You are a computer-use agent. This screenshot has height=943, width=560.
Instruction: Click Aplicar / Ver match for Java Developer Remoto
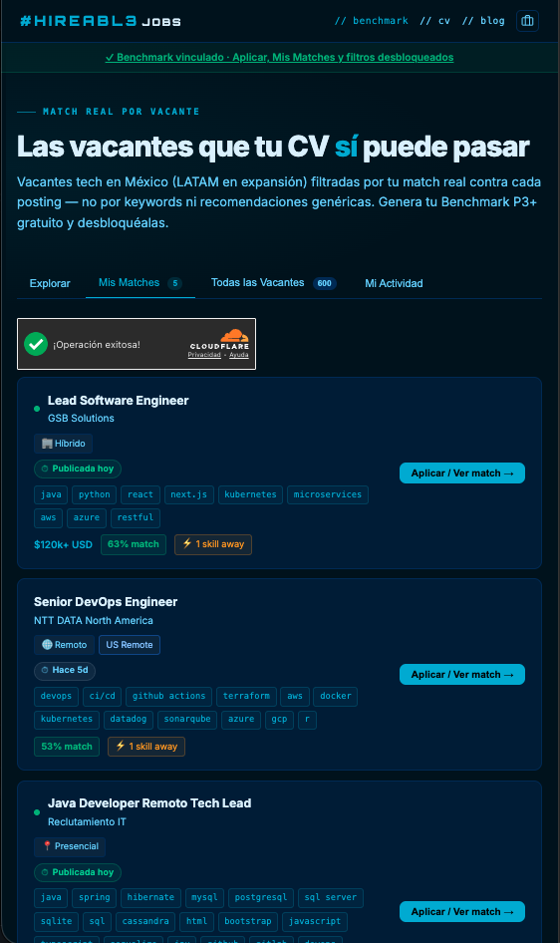click(462, 912)
